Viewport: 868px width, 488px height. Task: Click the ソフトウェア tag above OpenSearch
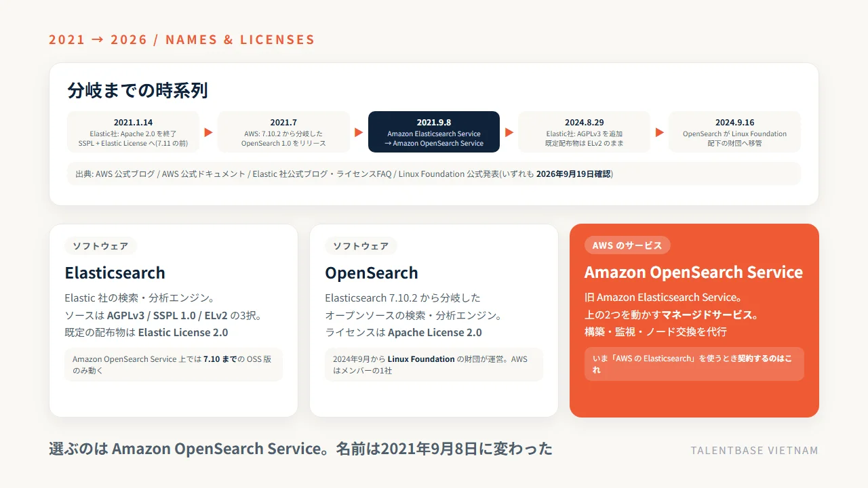tap(361, 246)
